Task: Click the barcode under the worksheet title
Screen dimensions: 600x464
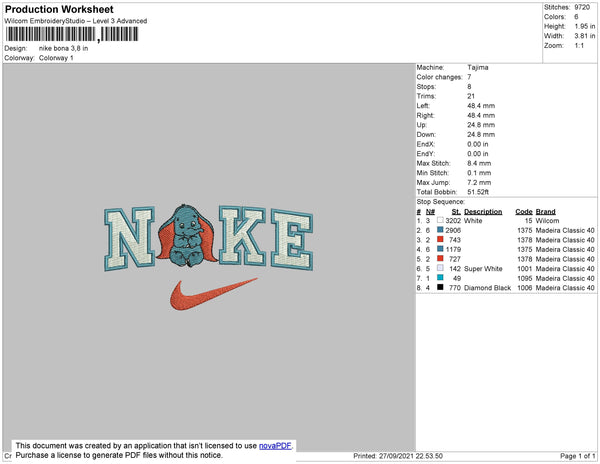Action: [72, 34]
